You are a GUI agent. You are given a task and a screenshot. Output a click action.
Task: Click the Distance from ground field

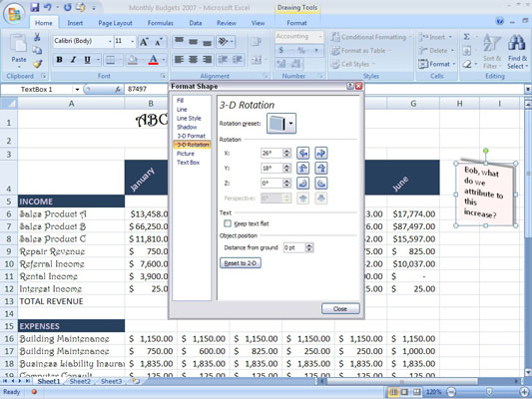pyautogui.click(x=294, y=247)
